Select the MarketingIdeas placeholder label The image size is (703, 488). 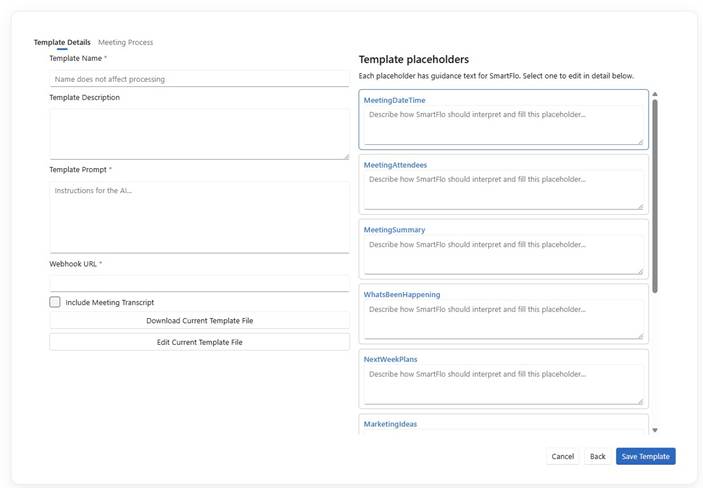390,424
